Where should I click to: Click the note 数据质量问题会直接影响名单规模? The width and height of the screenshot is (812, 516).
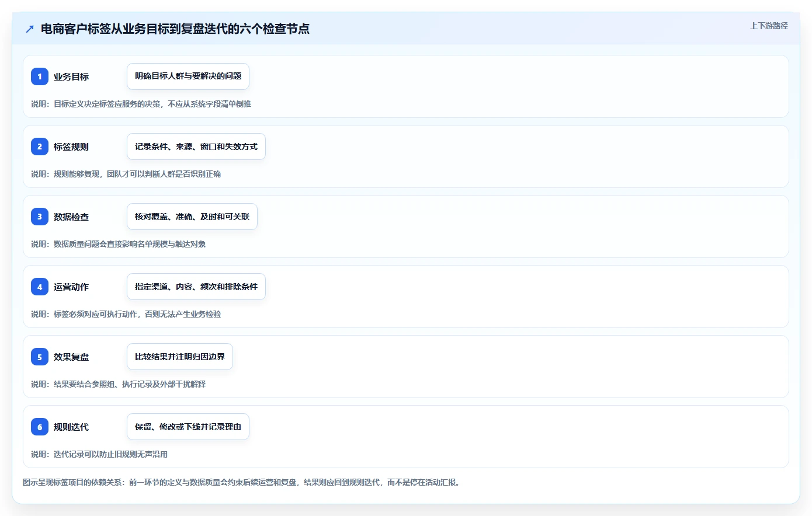click(x=118, y=244)
